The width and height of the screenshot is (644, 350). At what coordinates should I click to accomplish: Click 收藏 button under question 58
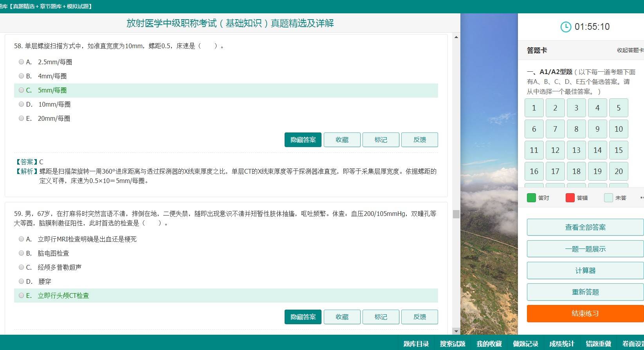(342, 140)
